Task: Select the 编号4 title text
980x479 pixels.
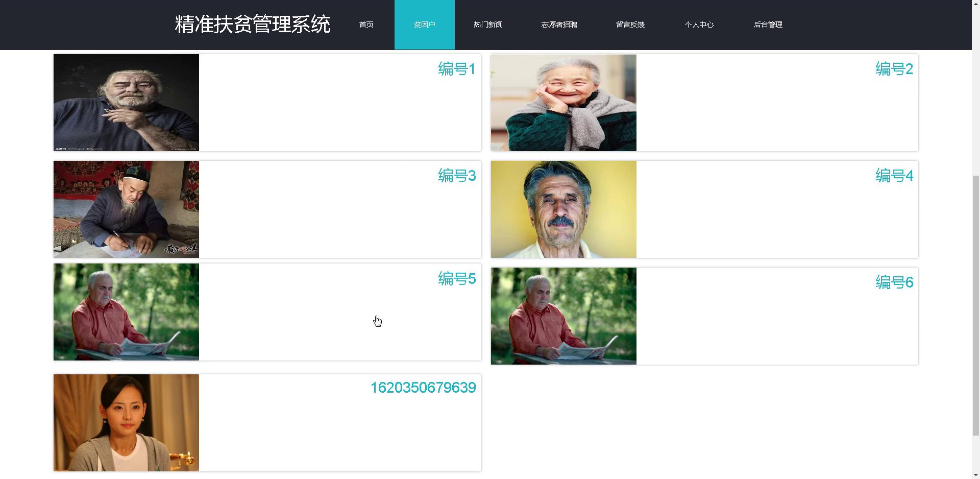Action: coord(894,176)
